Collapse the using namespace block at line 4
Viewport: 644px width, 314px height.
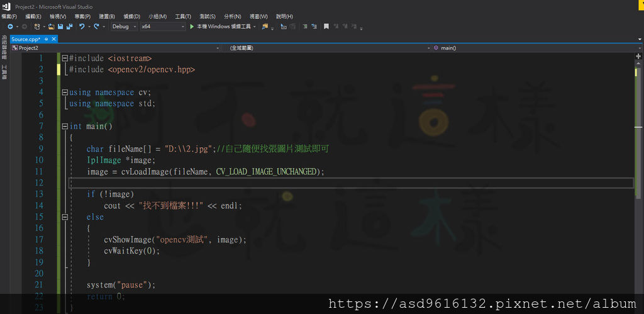pos(65,93)
